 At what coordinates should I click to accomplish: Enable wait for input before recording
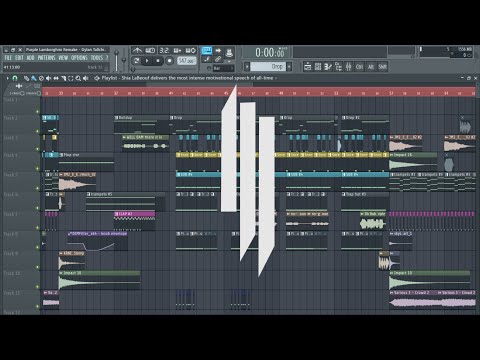tap(150, 51)
